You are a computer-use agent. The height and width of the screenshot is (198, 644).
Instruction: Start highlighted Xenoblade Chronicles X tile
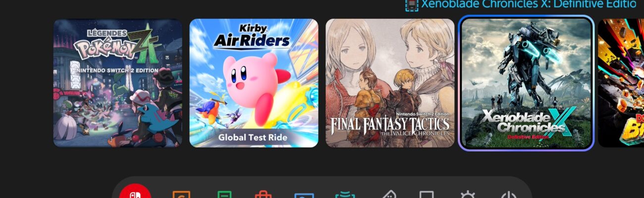526,83
